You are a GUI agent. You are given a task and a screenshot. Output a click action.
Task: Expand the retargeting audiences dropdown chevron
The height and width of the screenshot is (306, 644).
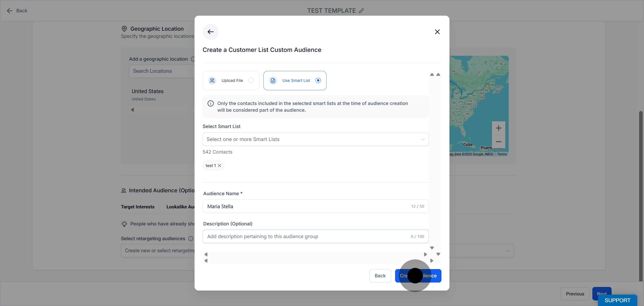508,251
